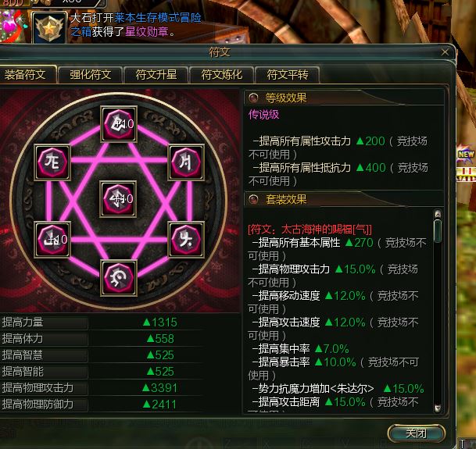Image resolution: width=476 pixels, height=449 pixels.
Task: Open the 符文炼化 tab
Action: pos(222,75)
